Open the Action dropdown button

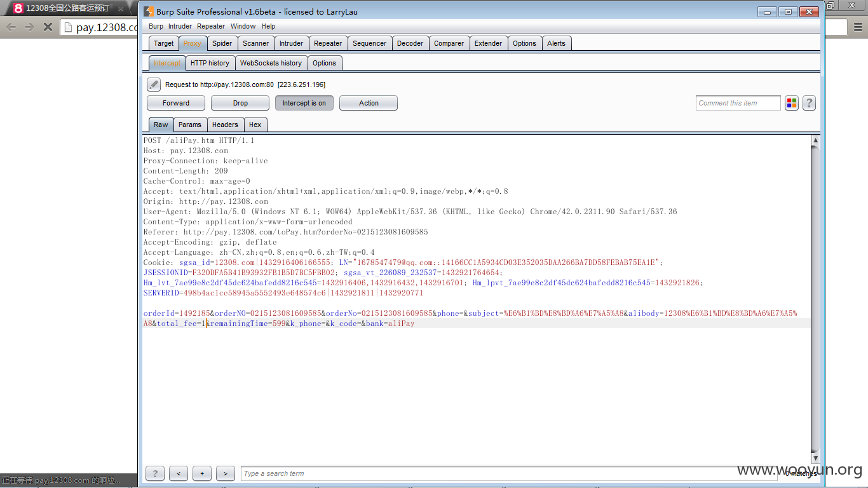pos(369,103)
